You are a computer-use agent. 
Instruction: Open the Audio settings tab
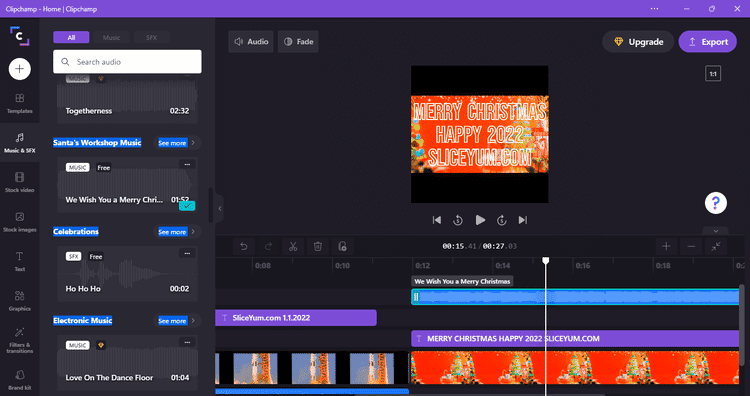[251, 42]
